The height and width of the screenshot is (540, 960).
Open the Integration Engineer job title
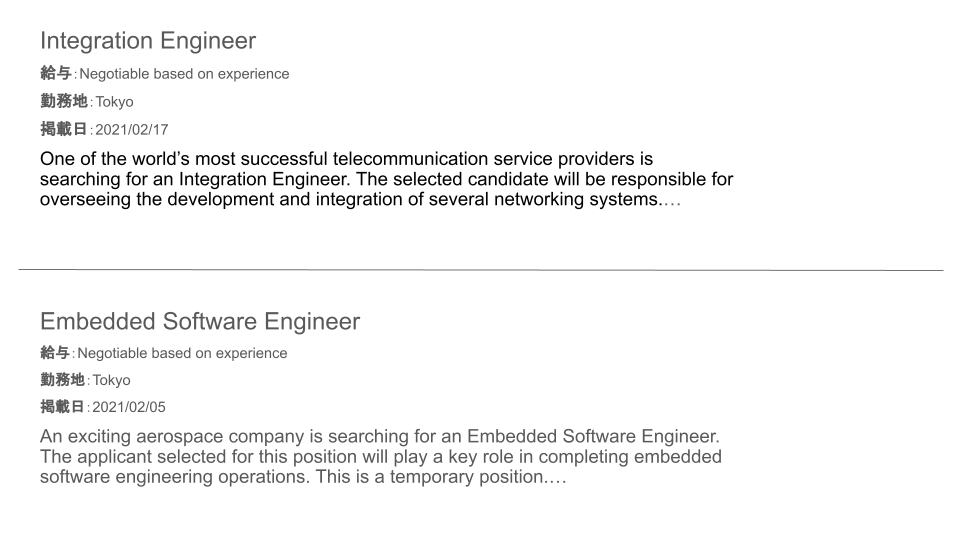(x=148, y=41)
